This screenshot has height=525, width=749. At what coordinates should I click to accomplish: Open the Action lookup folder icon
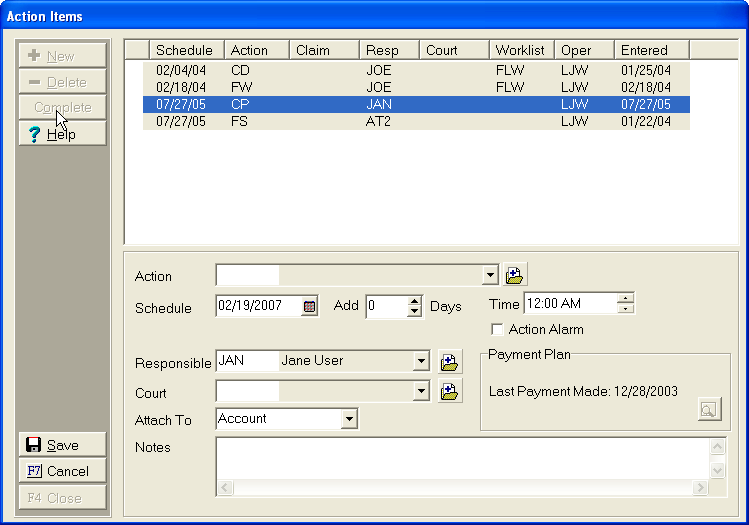(515, 275)
